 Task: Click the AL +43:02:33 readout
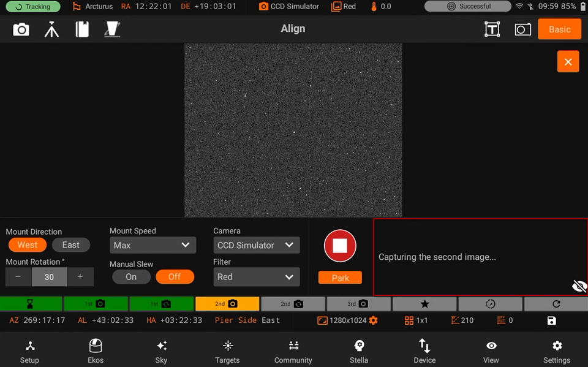[x=106, y=320]
